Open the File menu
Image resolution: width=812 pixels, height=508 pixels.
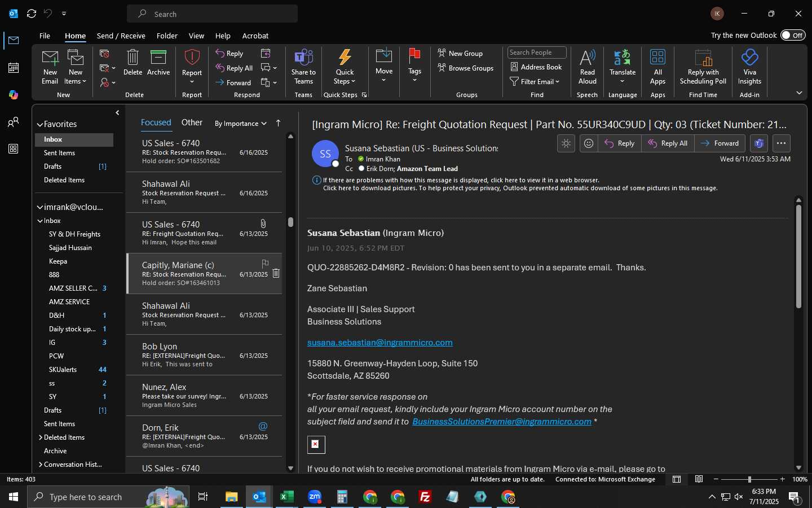pyautogui.click(x=45, y=36)
